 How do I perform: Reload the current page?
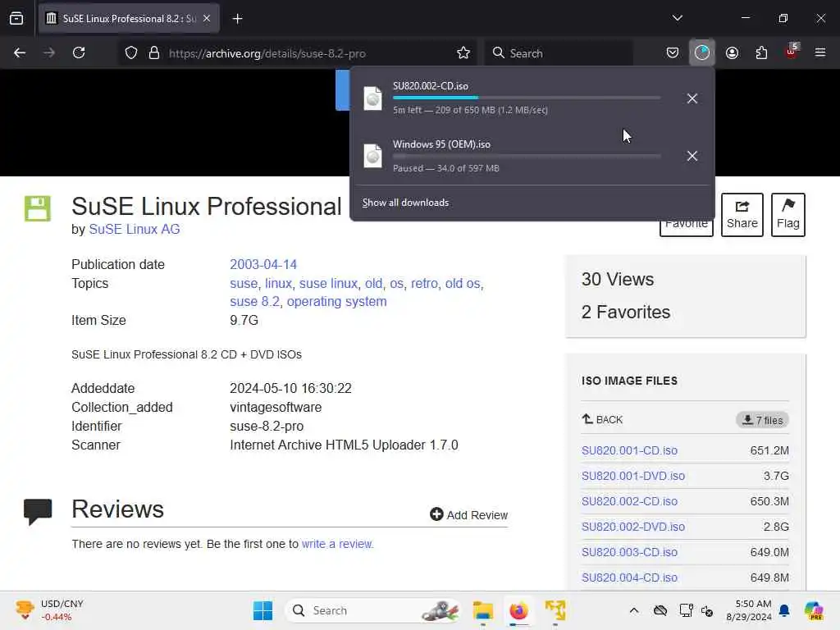(x=79, y=52)
